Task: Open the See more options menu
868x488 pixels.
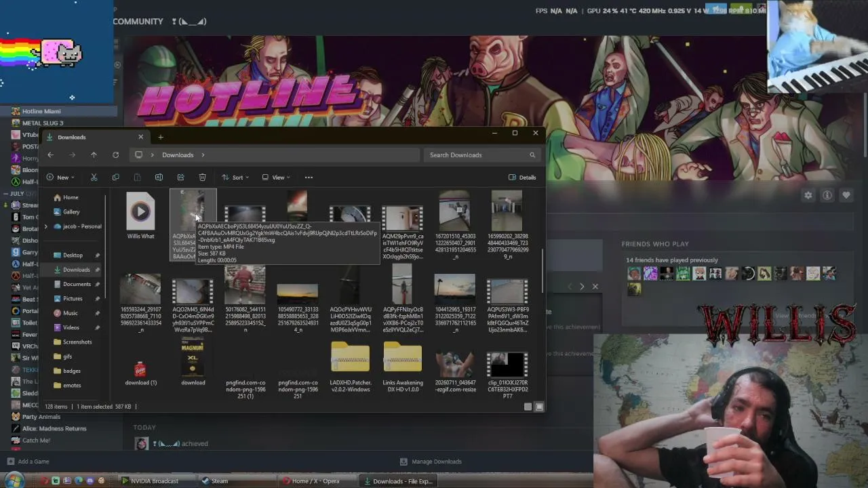Action: point(309,178)
